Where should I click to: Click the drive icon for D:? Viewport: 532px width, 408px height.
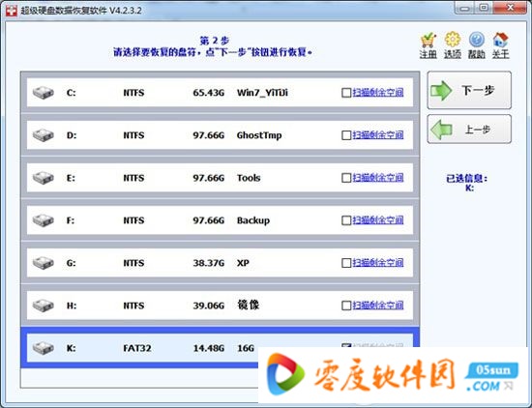[x=44, y=135]
